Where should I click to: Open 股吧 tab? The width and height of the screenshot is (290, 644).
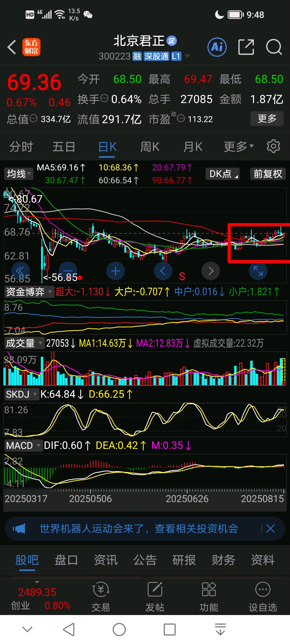27,560
